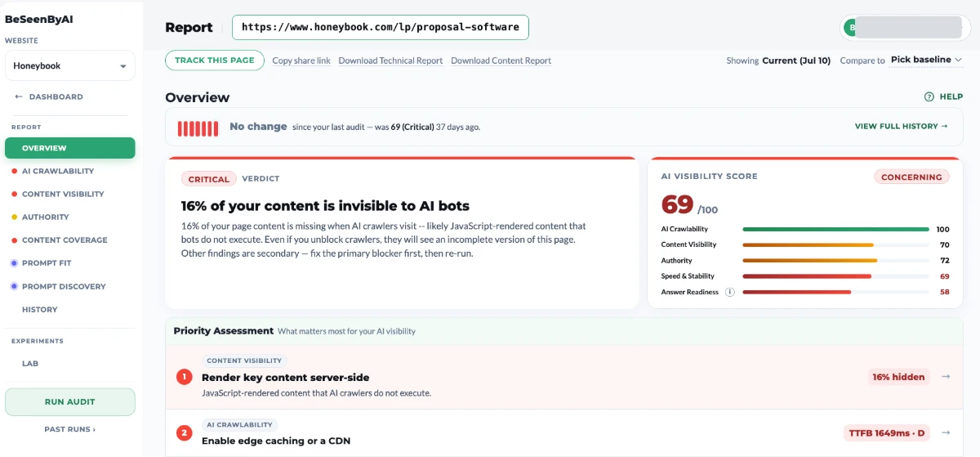Image resolution: width=980 pixels, height=457 pixels.
Task: Click the Content Visibility score bar
Action: click(835, 245)
